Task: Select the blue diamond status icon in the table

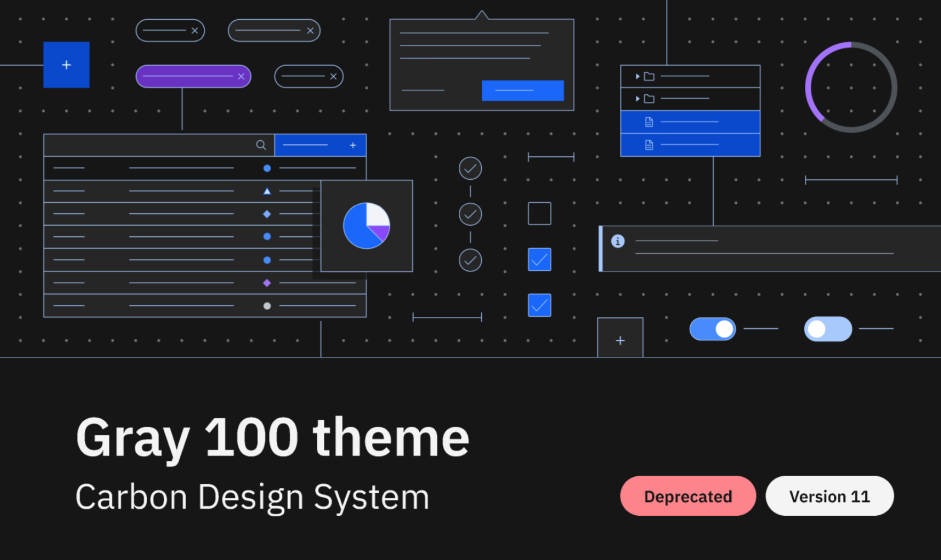Action: [267, 214]
